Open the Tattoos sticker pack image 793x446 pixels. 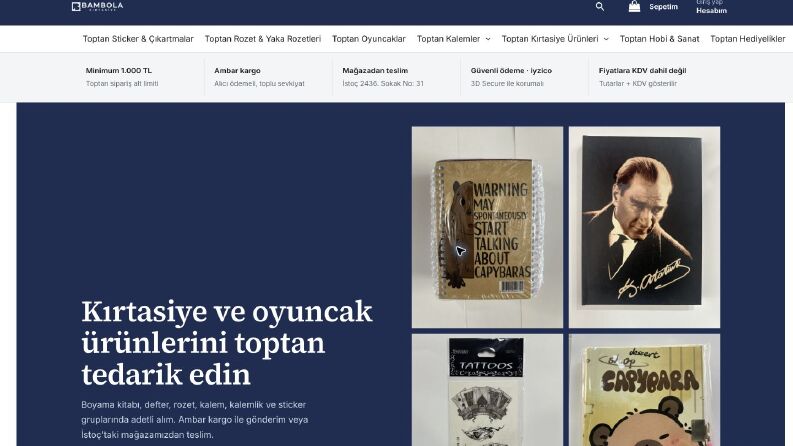pyautogui.click(x=487, y=390)
